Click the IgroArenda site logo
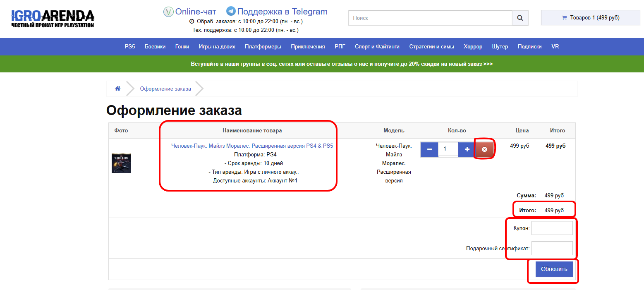This screenshot has width=644, height=290. tap(53, 19)
